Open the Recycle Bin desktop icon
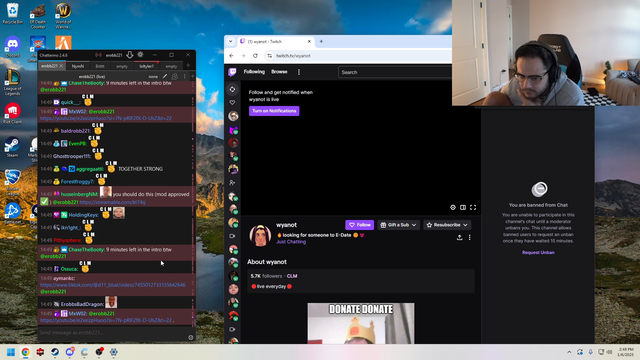 click(13, 13)
